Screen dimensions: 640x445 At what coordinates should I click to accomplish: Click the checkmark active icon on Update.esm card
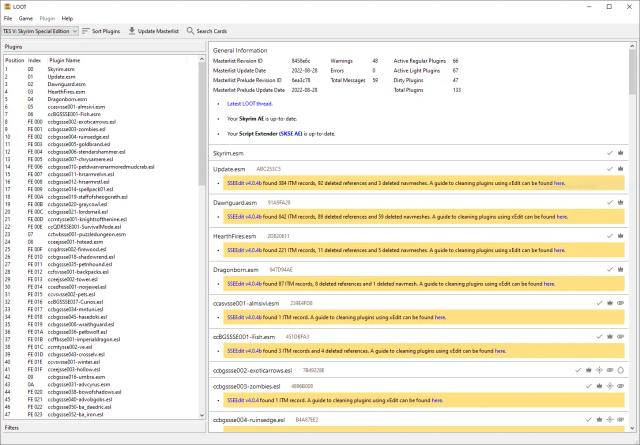(609, 170)
